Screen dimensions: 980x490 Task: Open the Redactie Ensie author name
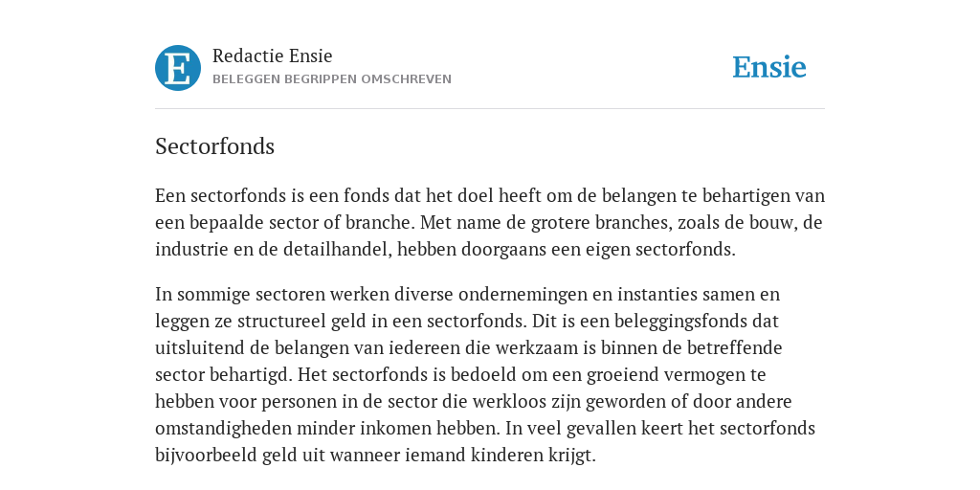click(273, 56)
